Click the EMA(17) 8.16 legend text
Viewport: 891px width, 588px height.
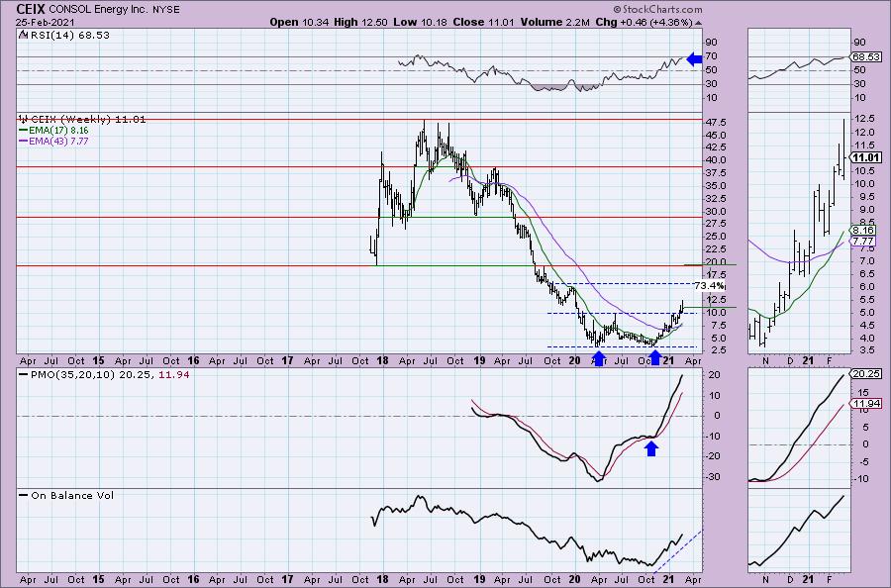[x=58, y=130]
